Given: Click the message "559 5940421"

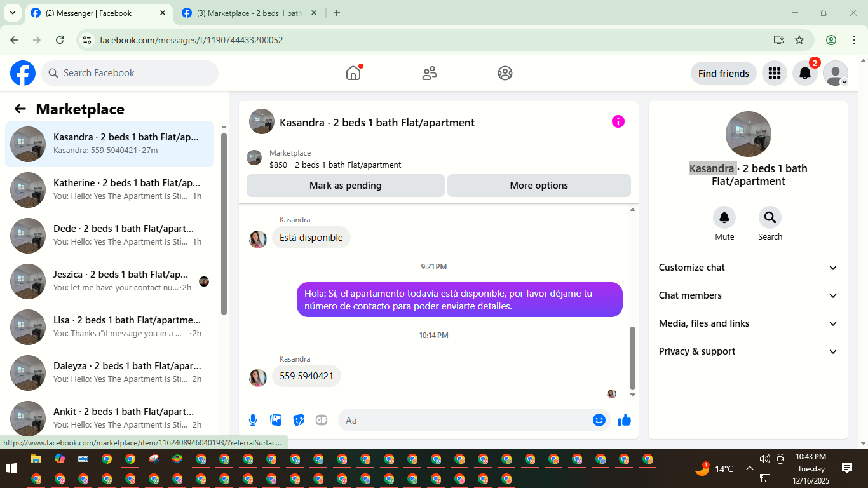Looking at the screenshot, I should point(306,376).
